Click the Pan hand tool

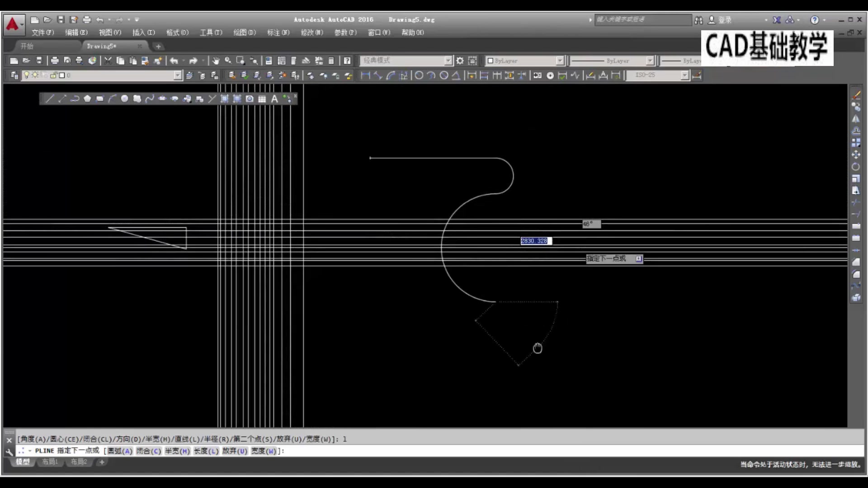[x=216, y=61]
